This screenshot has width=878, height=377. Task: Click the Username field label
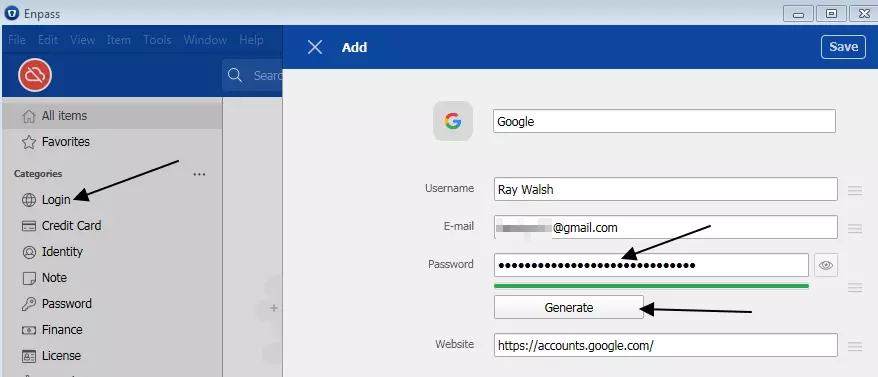(x=450, y=188)
